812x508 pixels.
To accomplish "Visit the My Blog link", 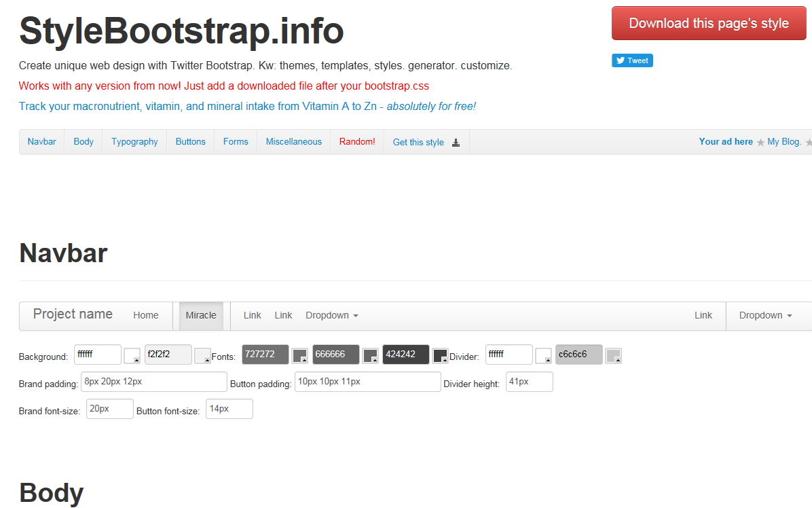I will pos(785,142).
